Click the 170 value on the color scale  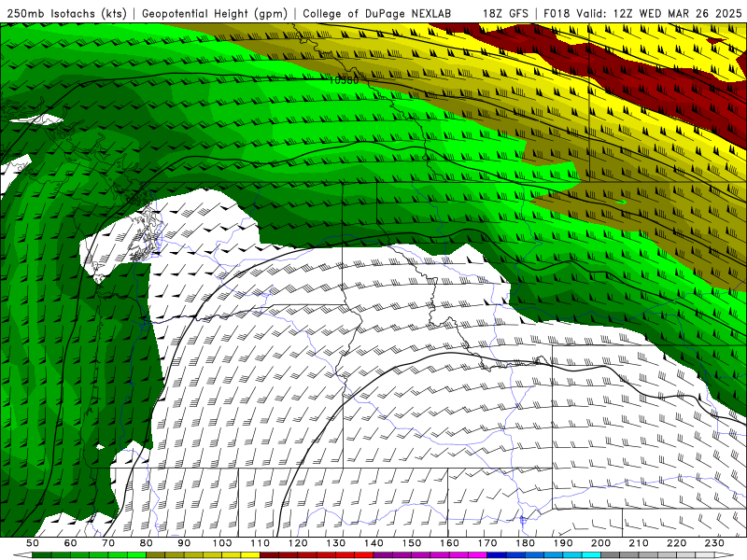point(487,543)
